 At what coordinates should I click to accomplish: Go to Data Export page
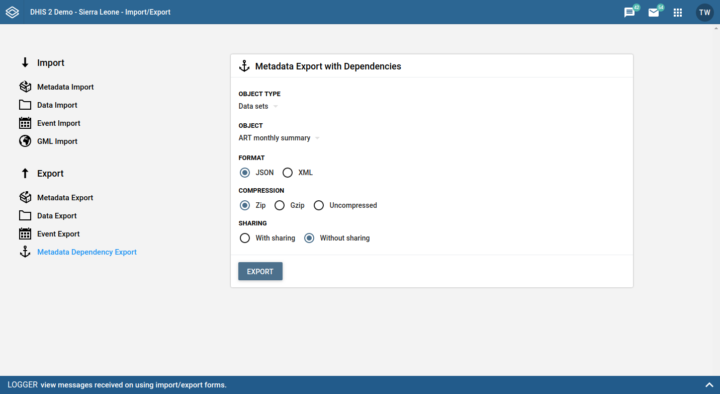click(x=57, y=216)
